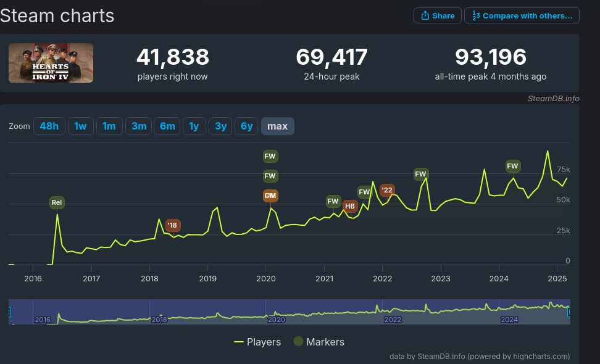Click the 2019 x-axis label
Image resolution: width=600 pixels, height=364 pixels.
coord(208,279)
